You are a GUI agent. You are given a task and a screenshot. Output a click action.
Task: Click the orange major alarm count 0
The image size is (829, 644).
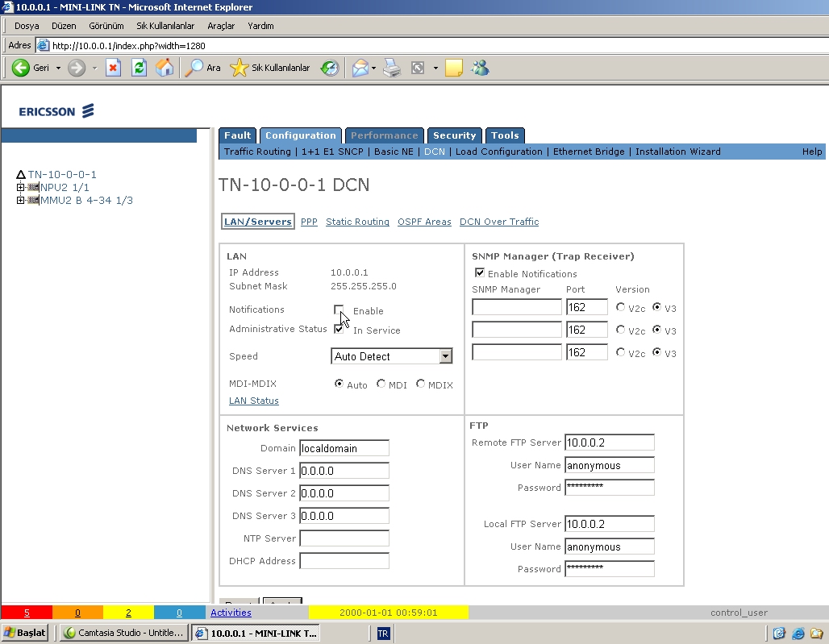(x=77, y=613)
